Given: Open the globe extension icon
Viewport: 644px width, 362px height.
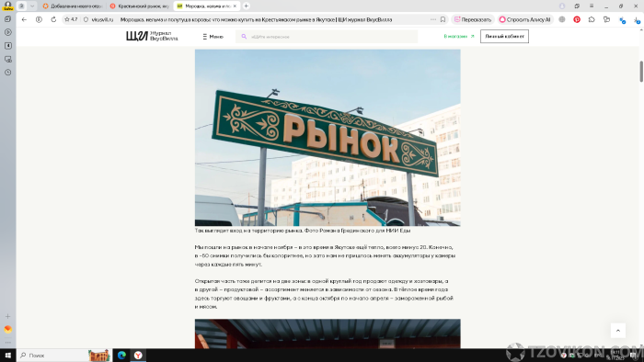Looking at the screenshot, I should (x=562, y=19).
